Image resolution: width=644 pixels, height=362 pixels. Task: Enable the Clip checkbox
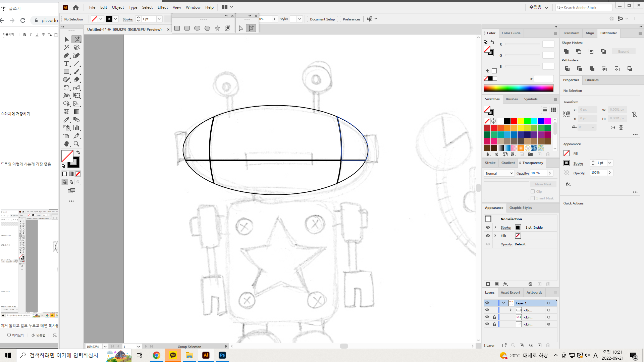(x=533, y=191)
